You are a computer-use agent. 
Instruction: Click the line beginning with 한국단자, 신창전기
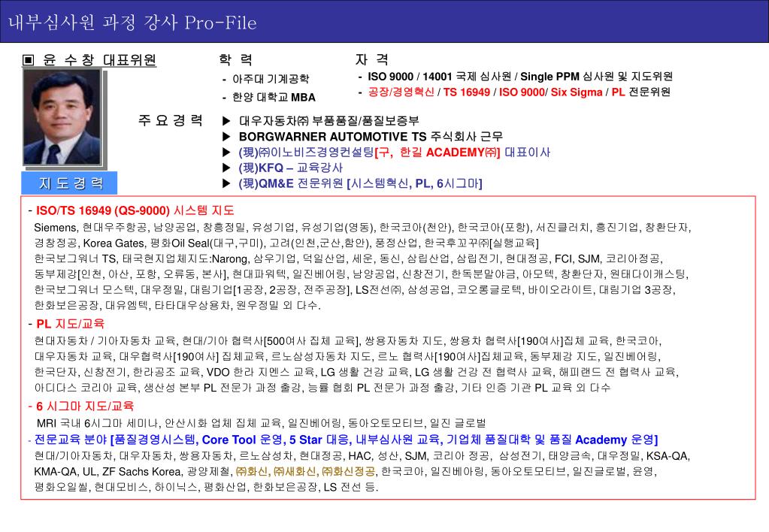(356, 372)
